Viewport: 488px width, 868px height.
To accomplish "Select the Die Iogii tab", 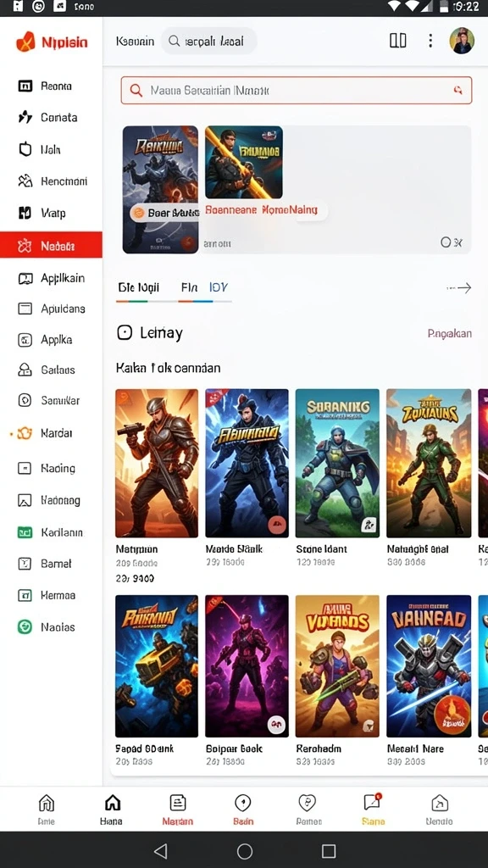I will point(139,288).
